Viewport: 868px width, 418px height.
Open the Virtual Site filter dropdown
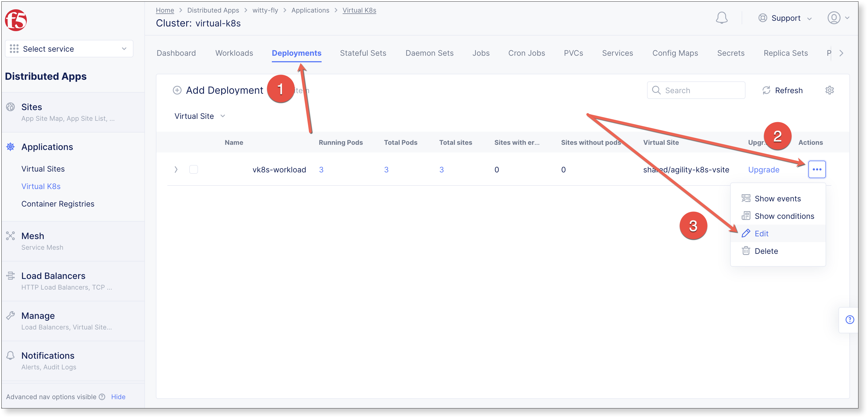(199, 116)
